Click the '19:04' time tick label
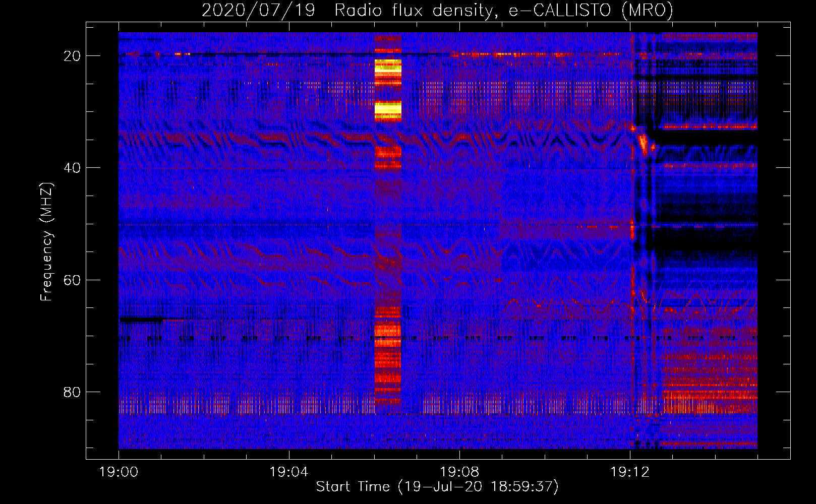Image resolution: width=816 pixels, height=504 pixels. coord(289,472)
